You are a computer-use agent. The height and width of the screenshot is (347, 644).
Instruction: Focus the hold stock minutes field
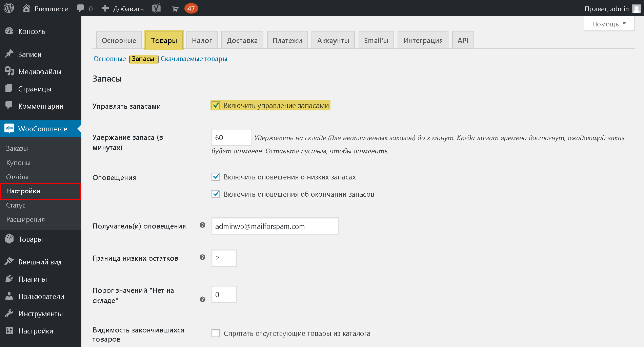click(x=232, y=137)
